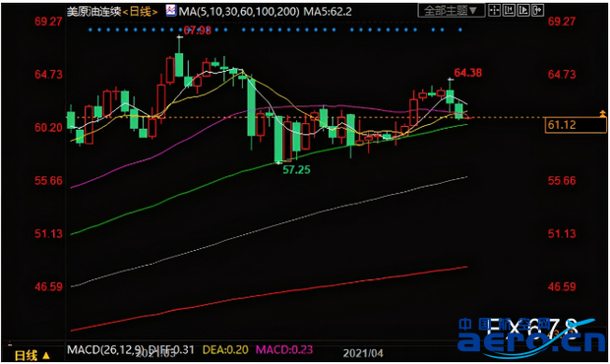
Task: Click the small minus mark above 日线 selector
Action: pyautogui.click(x=10, y=344)
